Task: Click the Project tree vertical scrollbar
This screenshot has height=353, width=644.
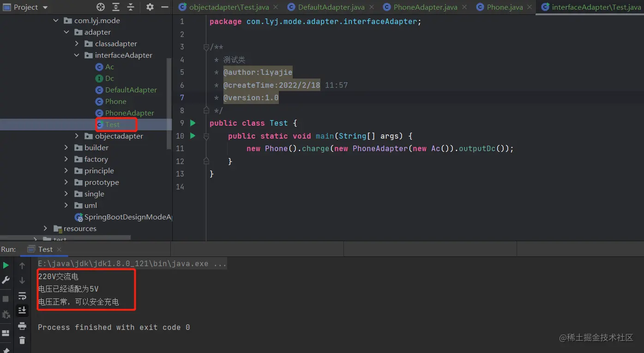Action: pyautogui.click(x=169, y=103)
